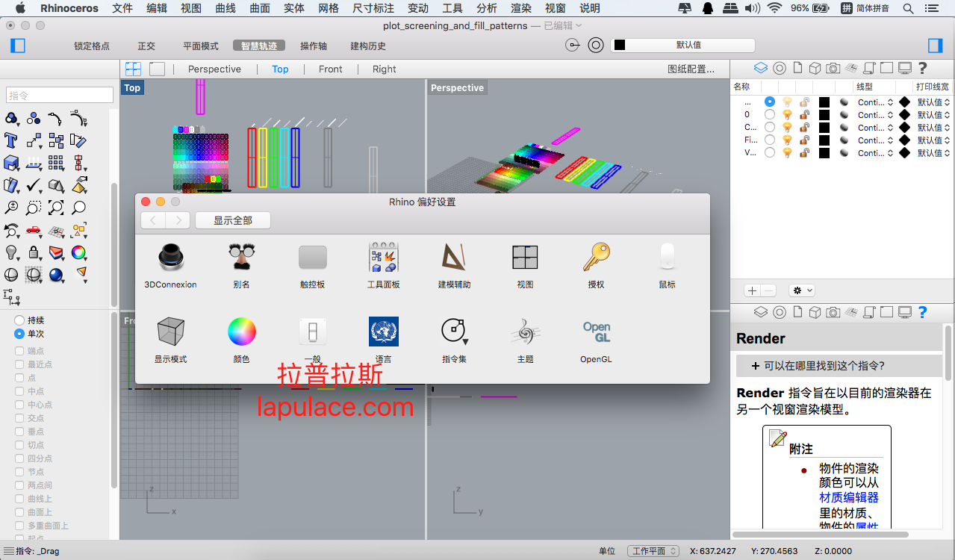955x560 pixels.
Task: Add a new layer with plus button
Action: 753,290
